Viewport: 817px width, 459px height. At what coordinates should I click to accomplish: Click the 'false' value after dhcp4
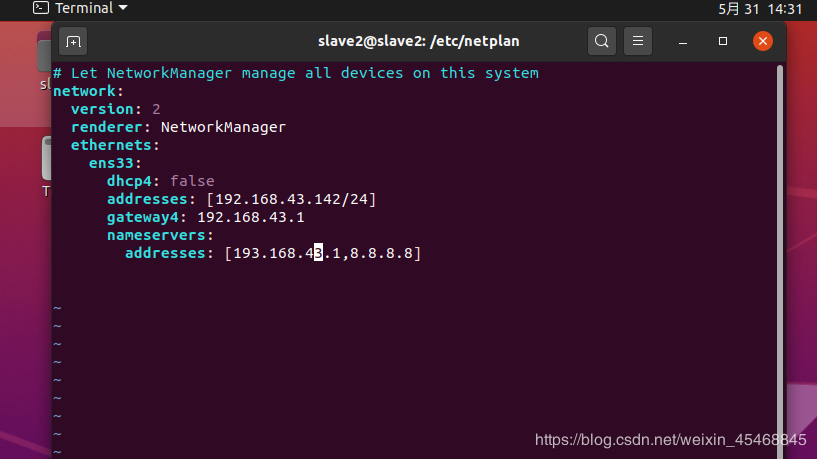pos(192,181)
